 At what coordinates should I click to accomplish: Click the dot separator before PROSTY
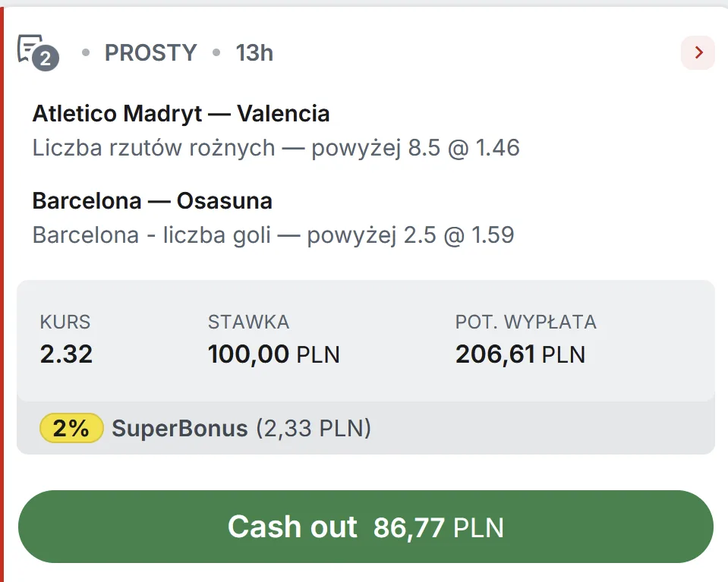(x=86, y=52)
